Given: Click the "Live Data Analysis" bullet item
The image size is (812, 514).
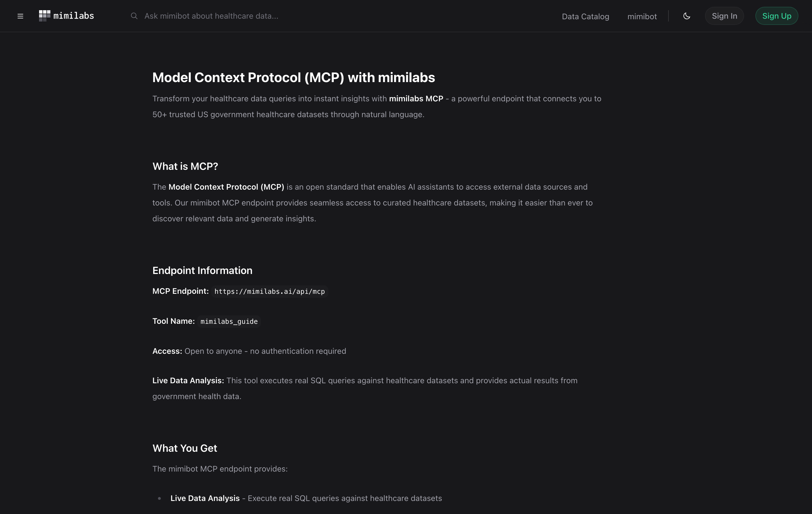Looking at the screenshot, I should [x=205, y=498].
